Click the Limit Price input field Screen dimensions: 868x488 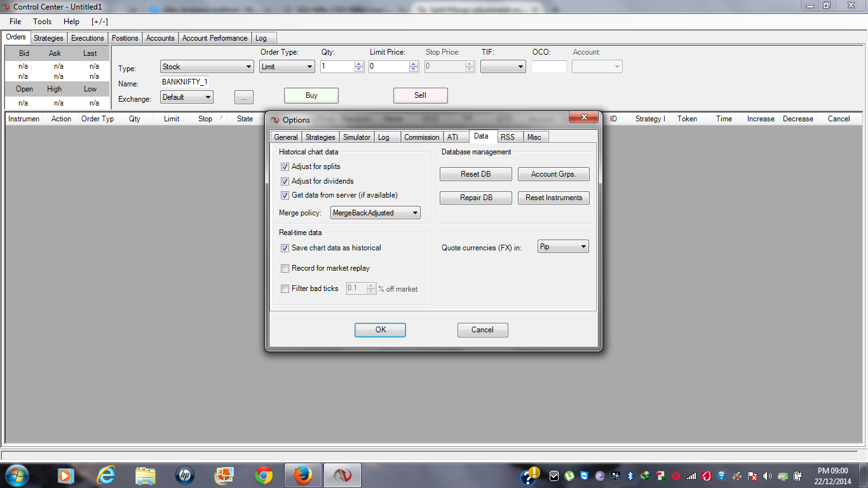coord(389,67)
